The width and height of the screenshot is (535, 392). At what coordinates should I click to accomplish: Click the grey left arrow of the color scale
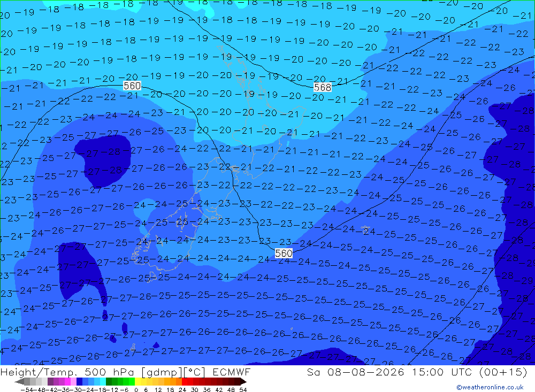[19, 382]
